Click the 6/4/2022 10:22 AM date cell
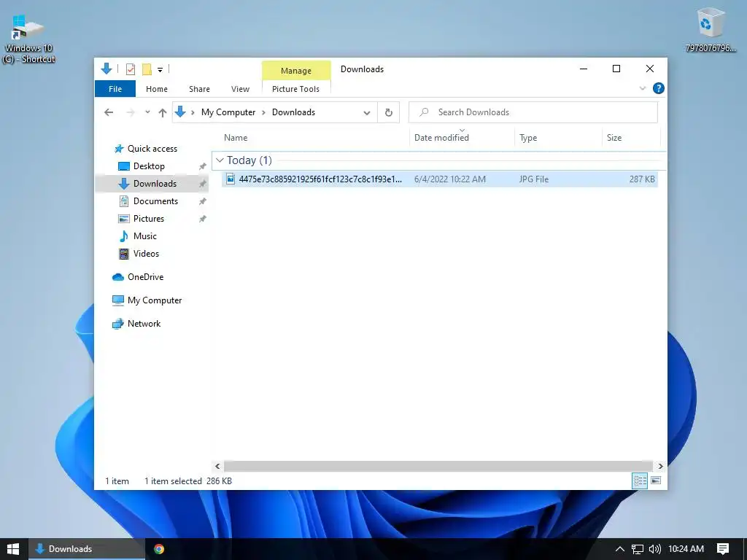The width and height of the screenshot is (747, 560). (449, 179)
